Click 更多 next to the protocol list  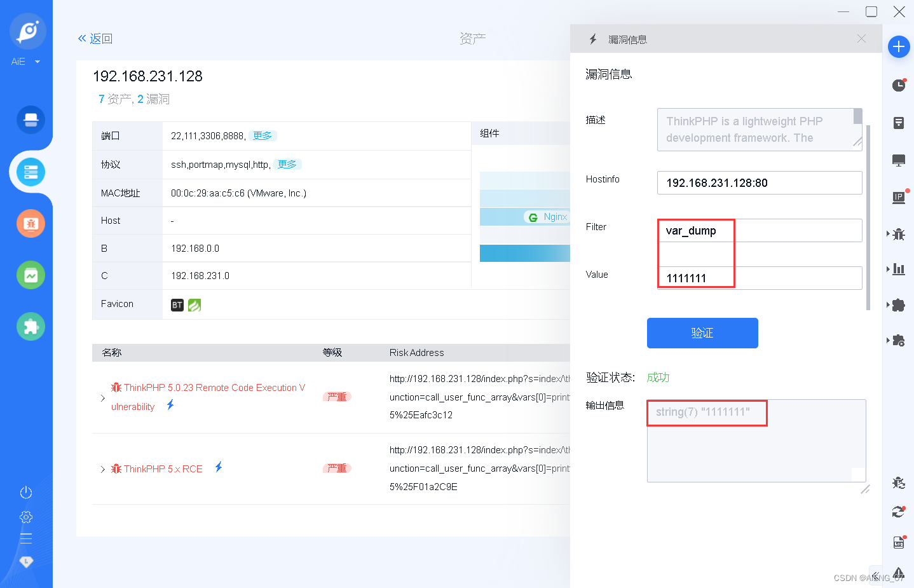point(287,164)
